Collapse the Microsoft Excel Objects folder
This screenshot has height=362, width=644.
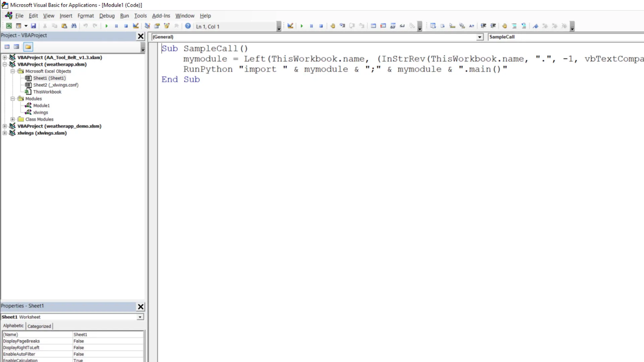click(13, 71)
